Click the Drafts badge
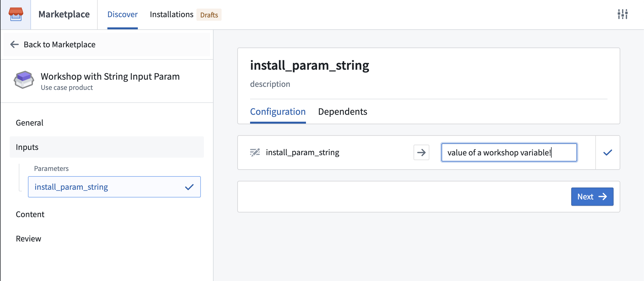The height and width of the screenshot is (281, 644). (x=209, y=15)
